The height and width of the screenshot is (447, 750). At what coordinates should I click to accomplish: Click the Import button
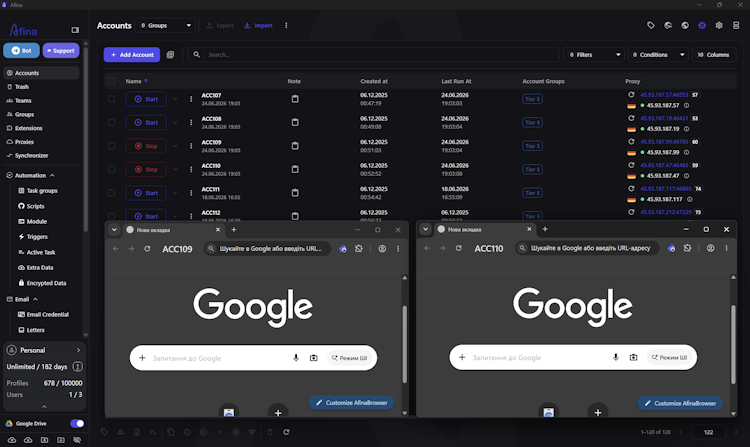click(x=258, y=25)
